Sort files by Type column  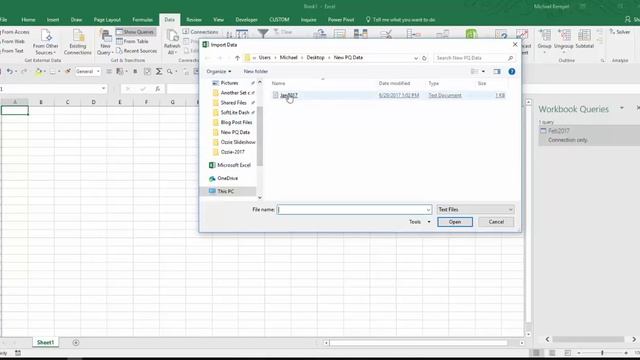click(433, 83)
